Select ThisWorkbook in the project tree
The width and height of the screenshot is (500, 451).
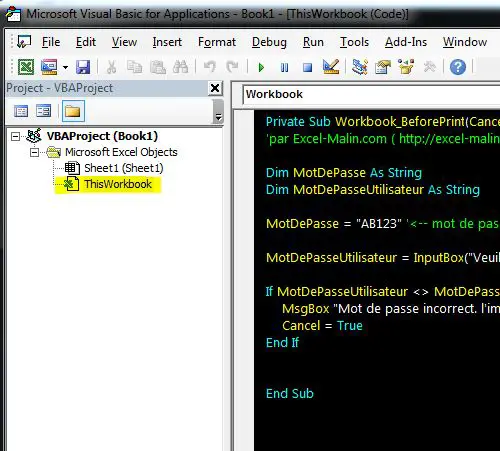coord(118,184)
